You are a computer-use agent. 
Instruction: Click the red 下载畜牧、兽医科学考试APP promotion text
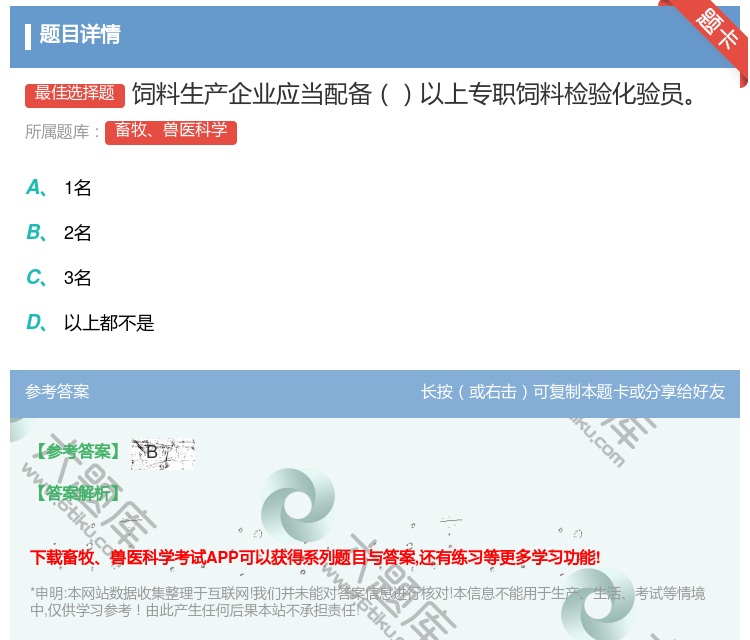point(315,557)
